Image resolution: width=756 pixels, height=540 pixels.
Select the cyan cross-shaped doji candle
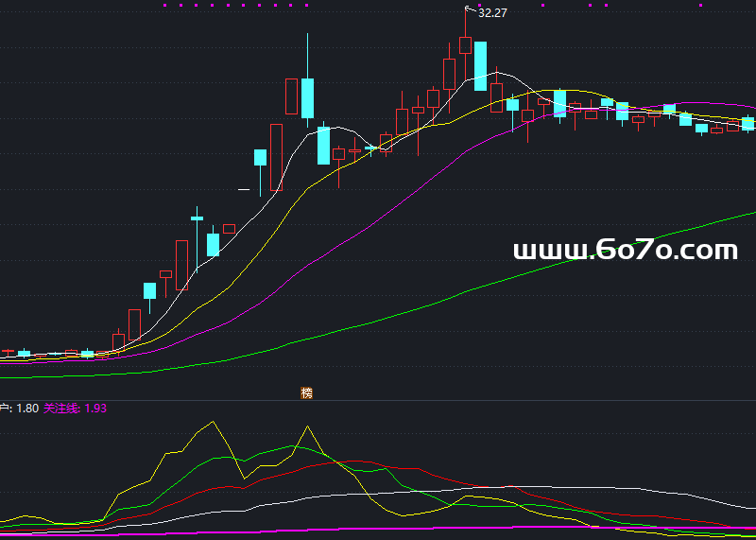[197, 218]
